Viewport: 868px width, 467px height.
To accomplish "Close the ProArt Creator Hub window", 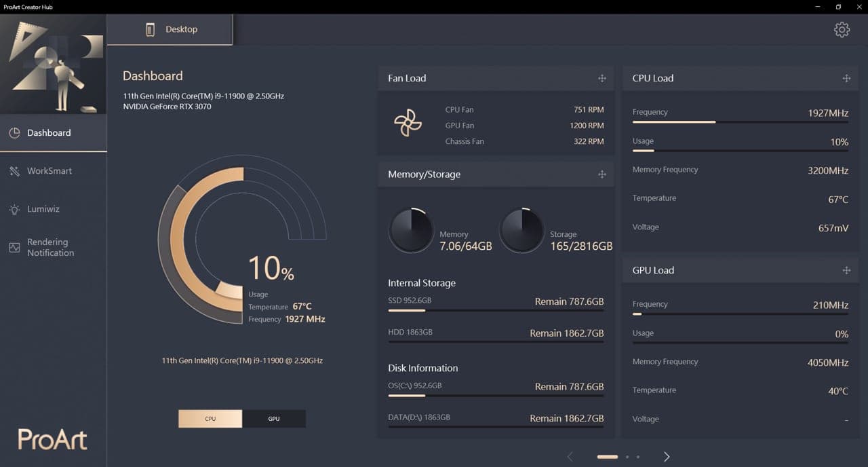I will click(858, 7).
